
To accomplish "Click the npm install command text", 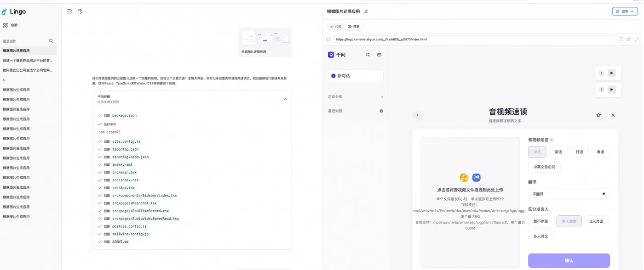I will pos(110,132).
